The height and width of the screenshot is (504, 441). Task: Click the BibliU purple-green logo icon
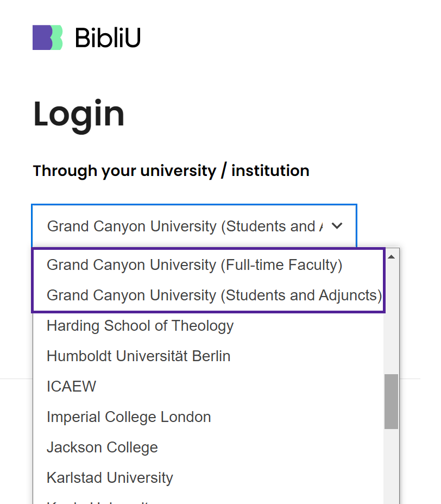point(48,37)
